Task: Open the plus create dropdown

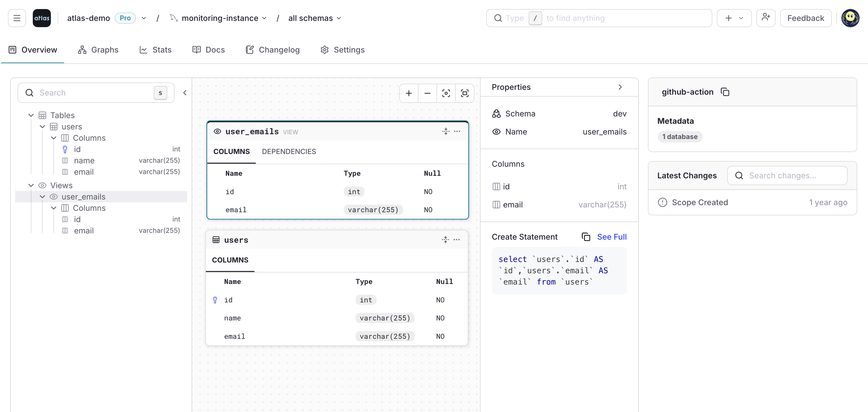Action: coord(734,18)
